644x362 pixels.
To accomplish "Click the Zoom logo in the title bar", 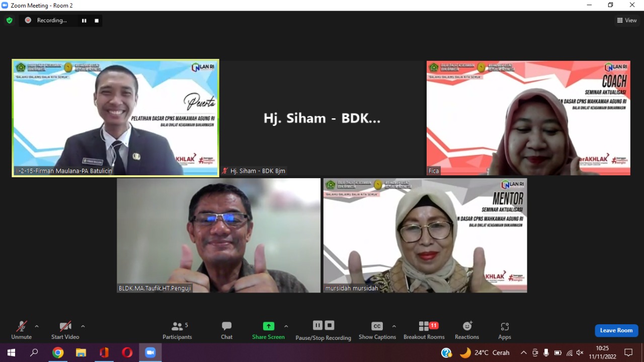I will [5, 5].
